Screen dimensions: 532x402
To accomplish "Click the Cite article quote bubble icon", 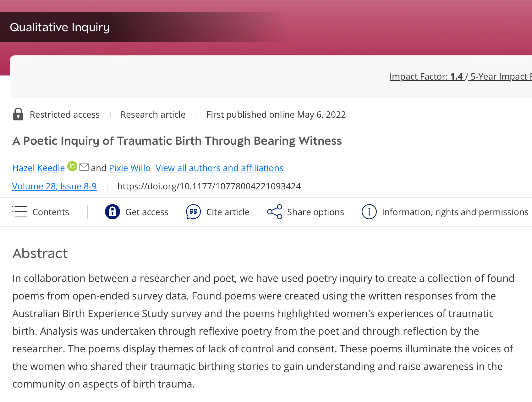I will pyautogui.click(x=193, y=212).
